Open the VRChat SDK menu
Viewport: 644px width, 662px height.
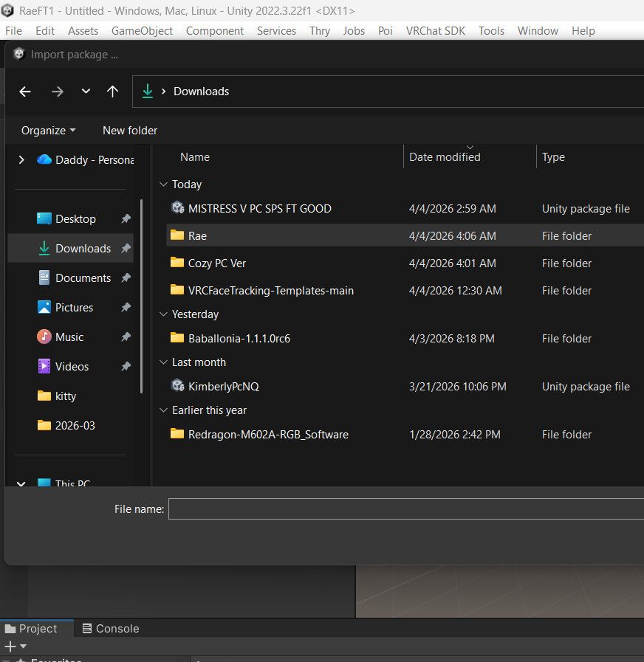tap(435, 31)
